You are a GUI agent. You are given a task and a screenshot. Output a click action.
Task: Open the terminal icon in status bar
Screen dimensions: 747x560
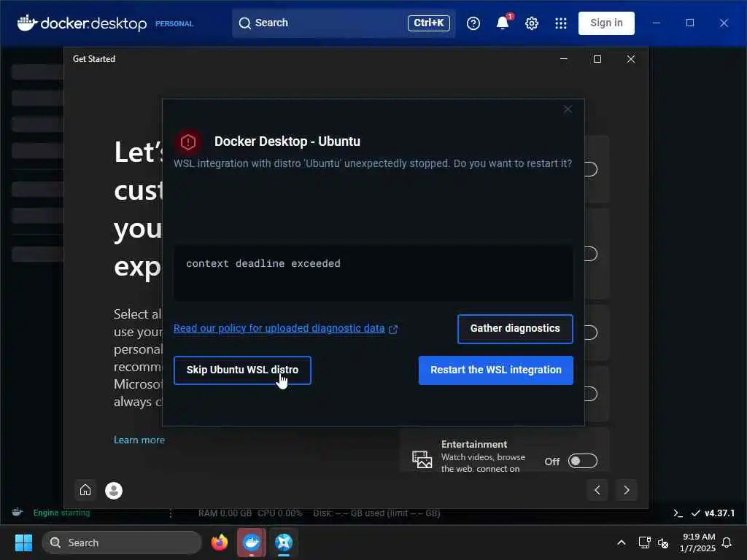(678, 513)
